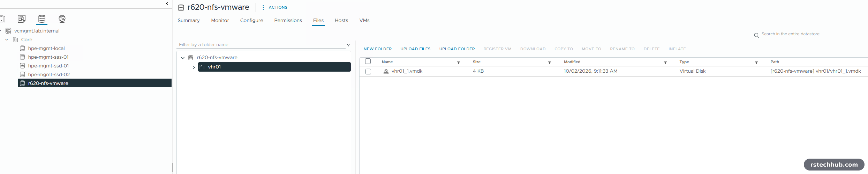Click the hpe-mgmt-ssd-02 datastore icon
The width and height of the screenshot is (868, 174).
[22, 74]
